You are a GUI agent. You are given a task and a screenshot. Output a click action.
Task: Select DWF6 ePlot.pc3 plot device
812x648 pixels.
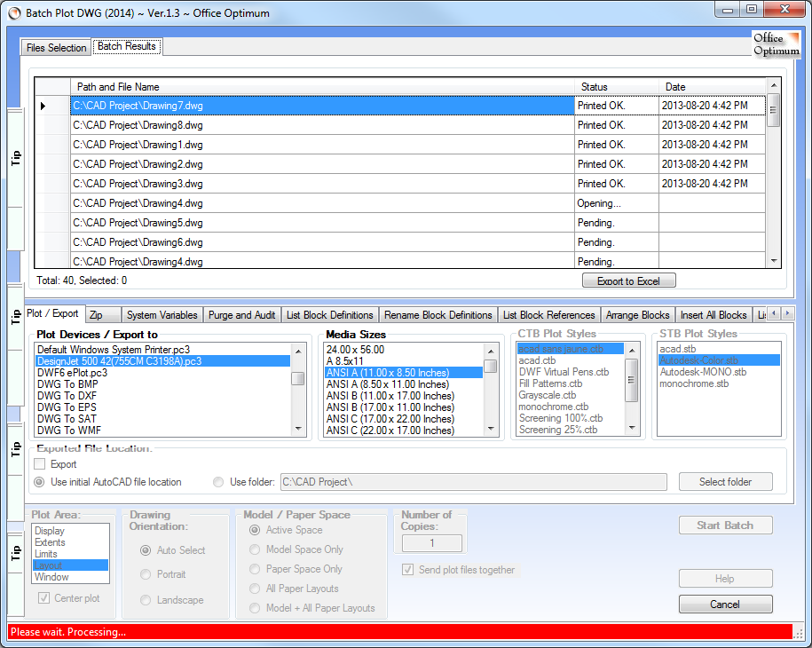pyautogui.click(x=163, y=373)
